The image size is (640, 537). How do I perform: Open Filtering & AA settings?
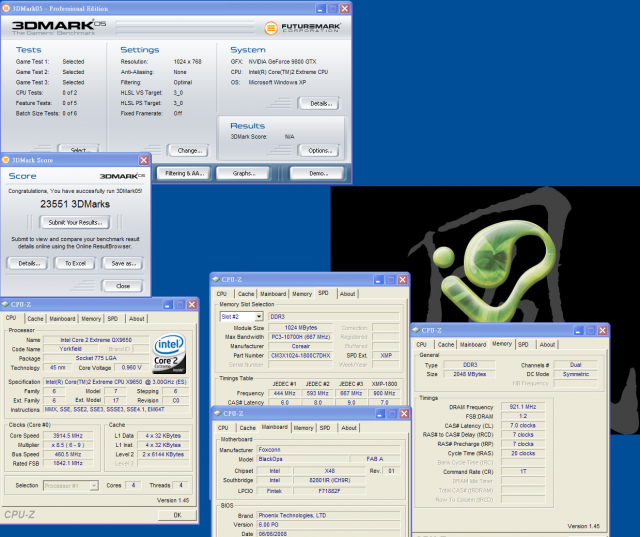pos(184,173)
